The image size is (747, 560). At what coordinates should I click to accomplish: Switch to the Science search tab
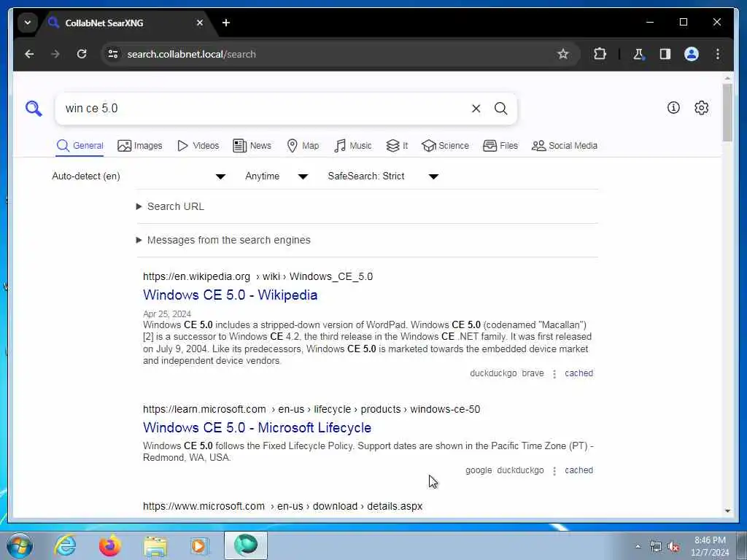pyautogui.click(x=445, y=146)
